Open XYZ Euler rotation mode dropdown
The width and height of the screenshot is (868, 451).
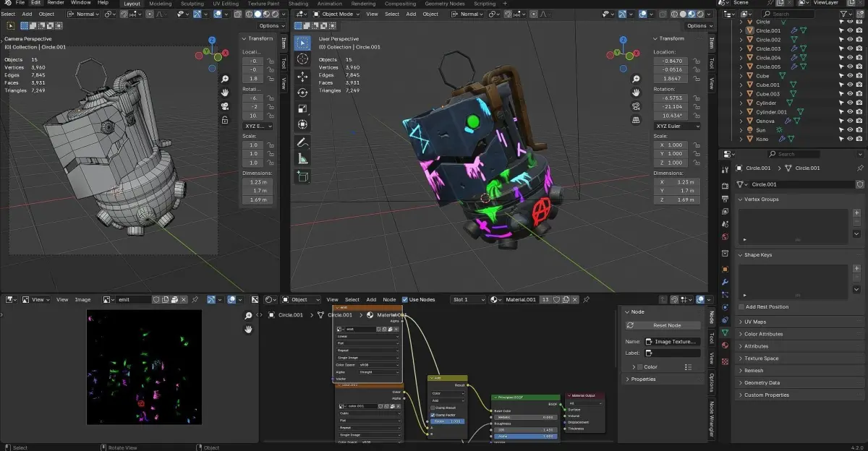(x=677, y=126)
